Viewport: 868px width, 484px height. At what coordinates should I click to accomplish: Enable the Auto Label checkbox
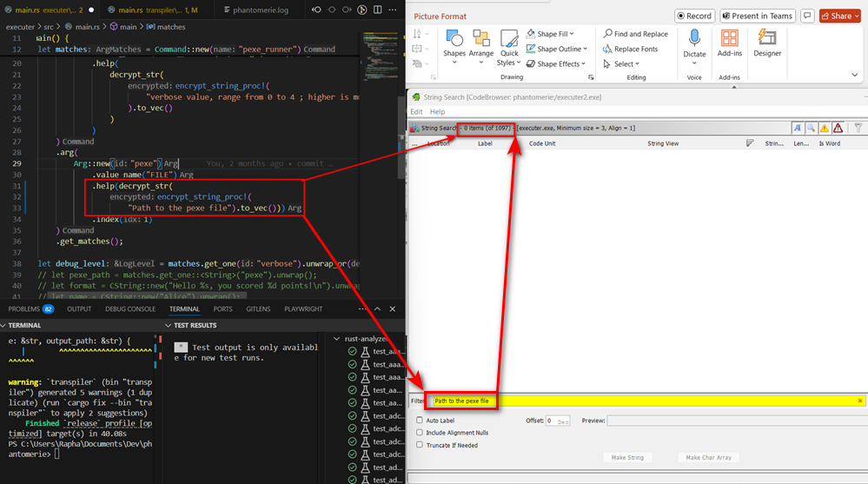[x=420, y=421]
